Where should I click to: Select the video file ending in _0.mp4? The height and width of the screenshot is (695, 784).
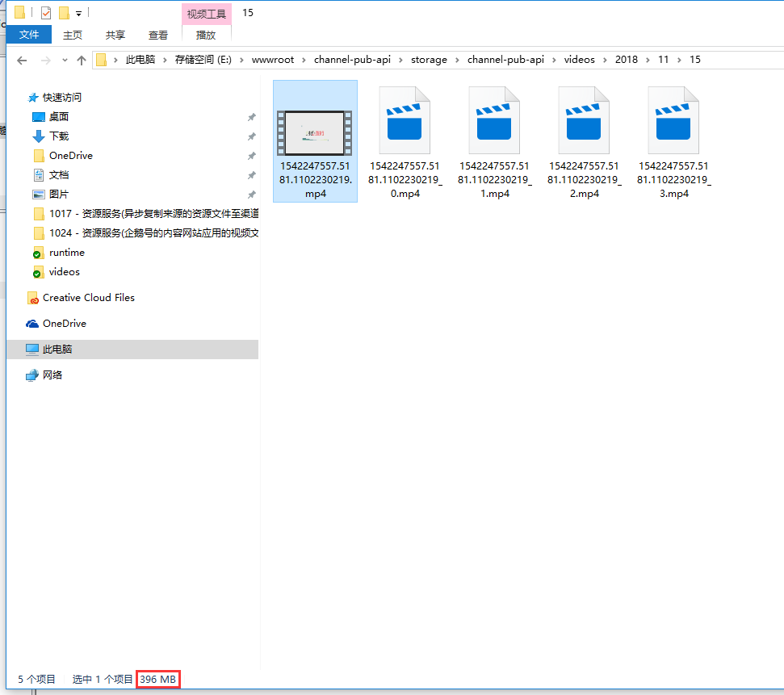pos(405,143)
